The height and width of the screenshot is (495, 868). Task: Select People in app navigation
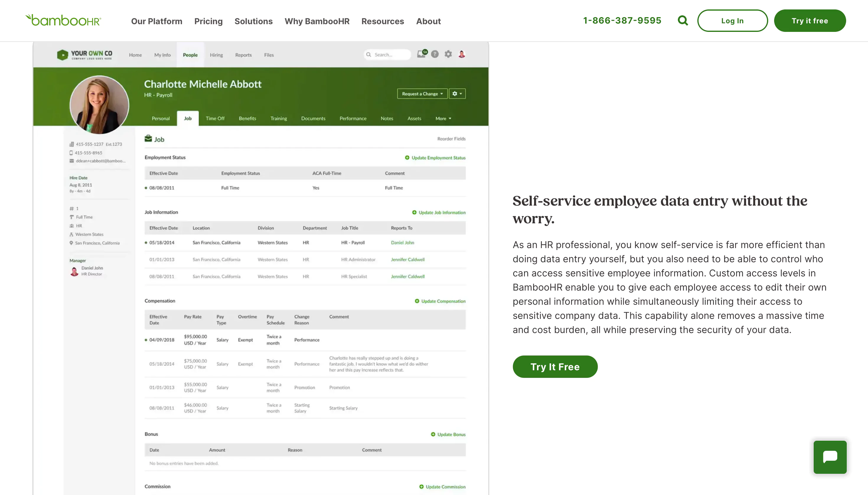coord(190,55)
